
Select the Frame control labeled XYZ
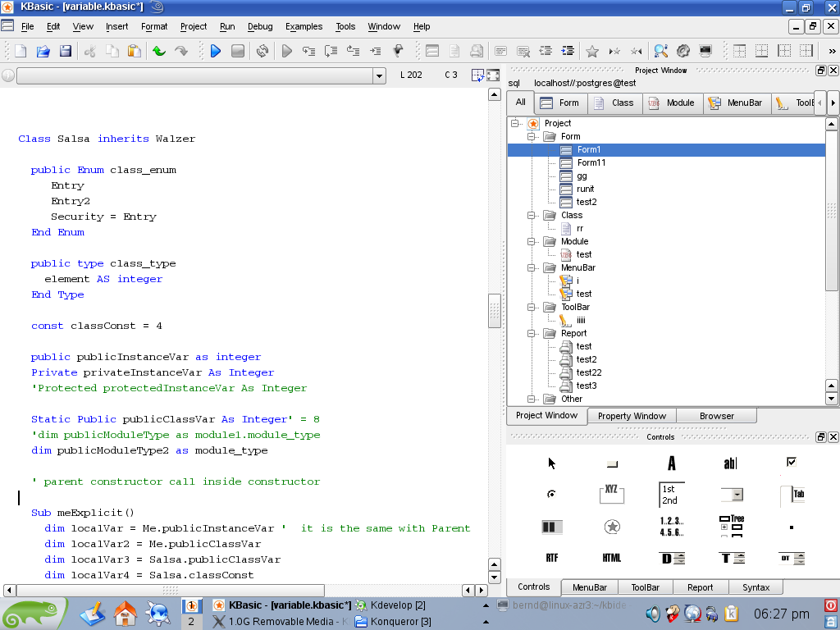click(x=612, y=494)
